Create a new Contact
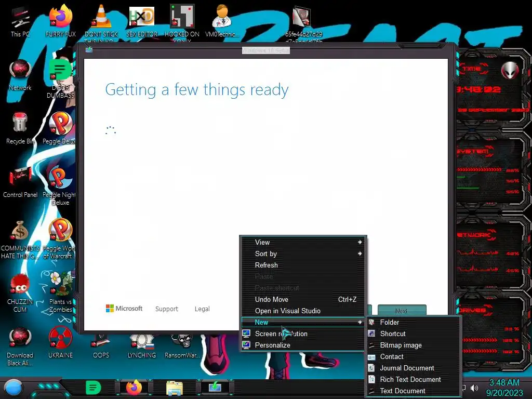The height and width of the screenshot is (399, 532). (413, 357)
